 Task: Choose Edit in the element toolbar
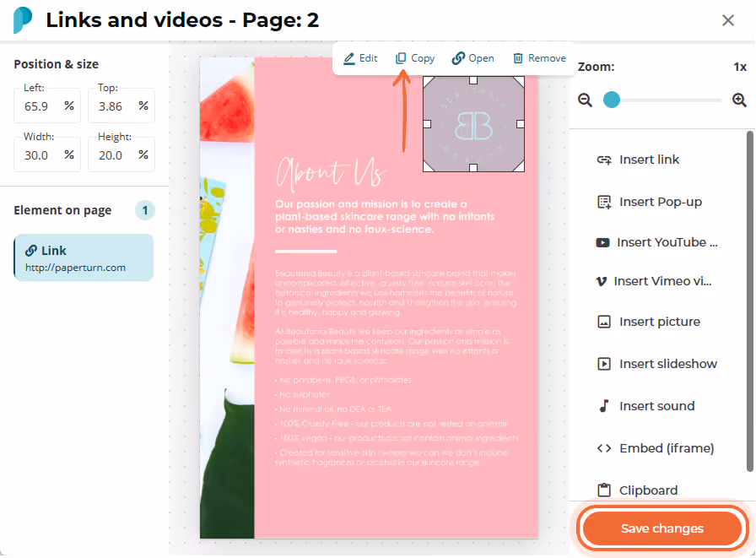coord(360,58)
